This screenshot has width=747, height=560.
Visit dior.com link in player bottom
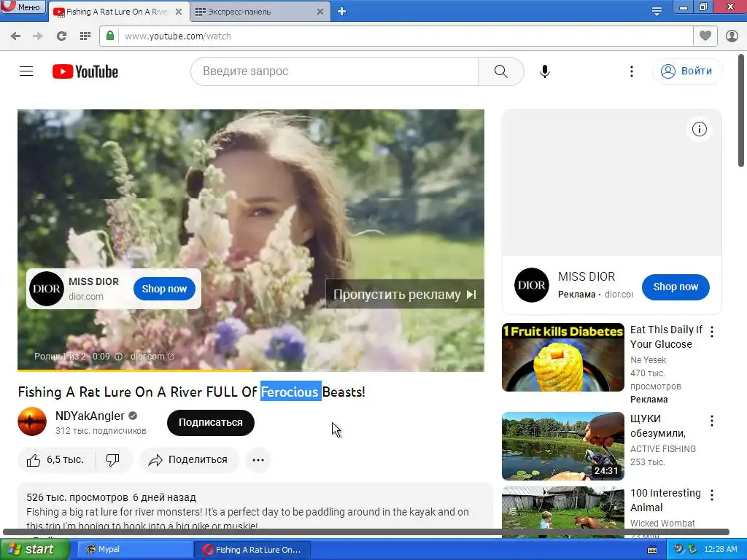coord(152,356)
